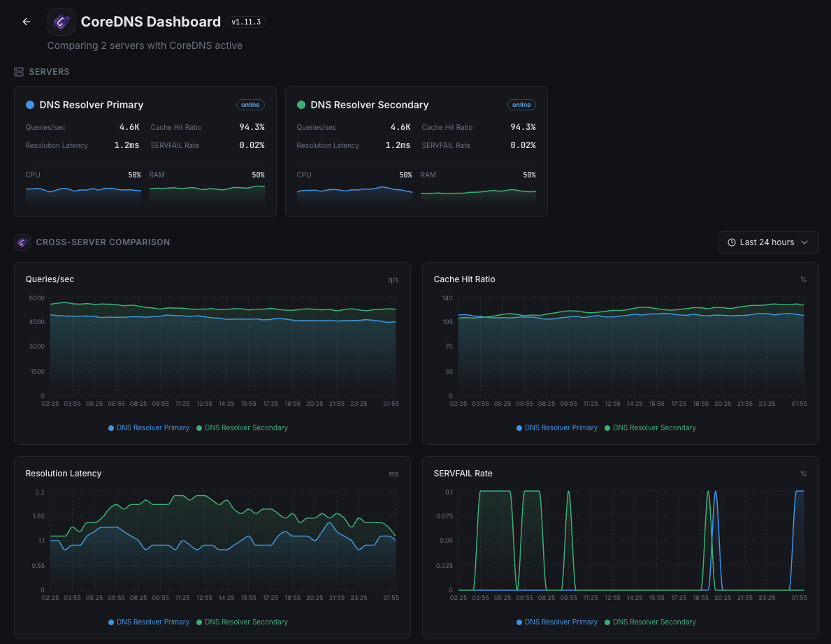The width and height of the screenshot is (831, 644).
Task: Click the Cross-Server Comparison CoreDNS icon
Action: pos(22,242)
